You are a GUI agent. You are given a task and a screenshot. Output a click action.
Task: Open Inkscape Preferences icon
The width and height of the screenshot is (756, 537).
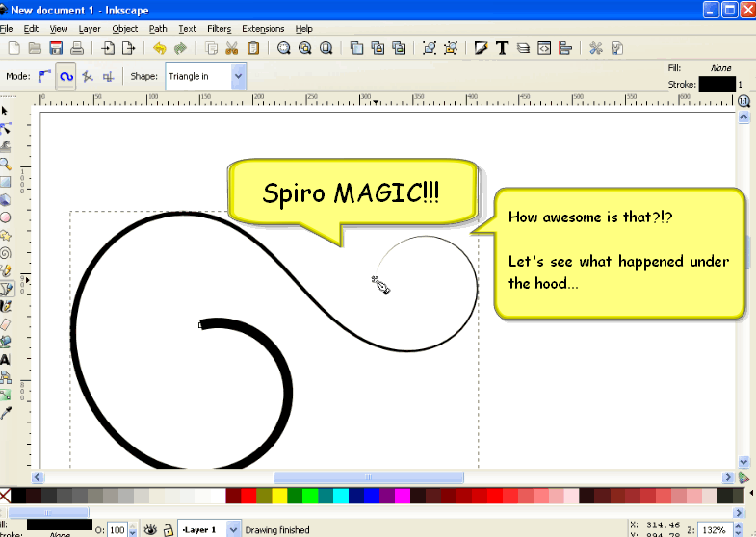[596, 48]
